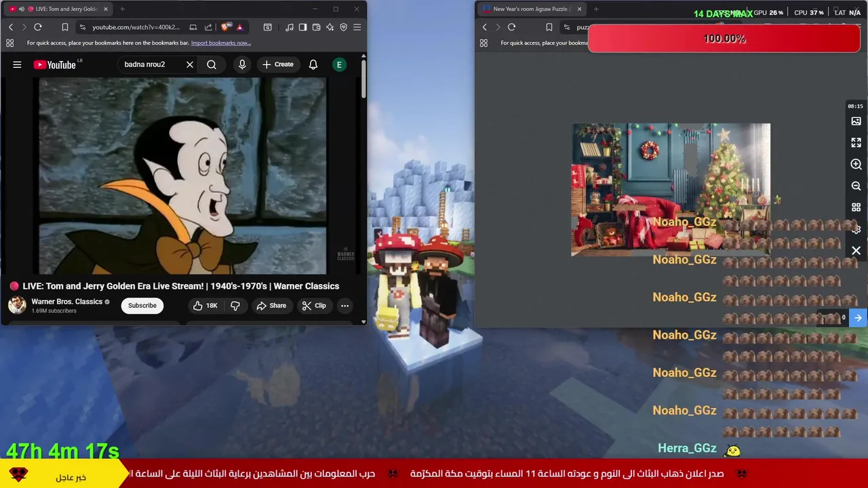Click the blue next arrow button in puzzle
Screen dimensions: 868x488
[858, 318]
